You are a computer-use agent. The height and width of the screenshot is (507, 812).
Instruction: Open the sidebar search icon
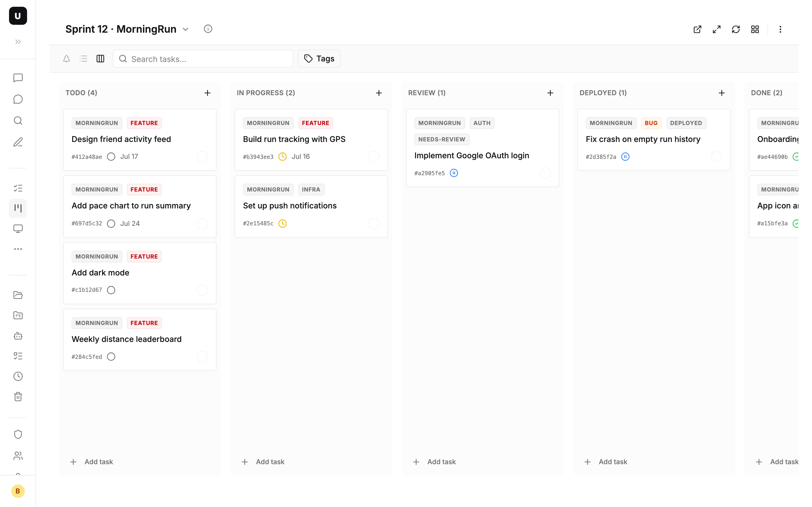pyautogui.click(x=18, y=121)
